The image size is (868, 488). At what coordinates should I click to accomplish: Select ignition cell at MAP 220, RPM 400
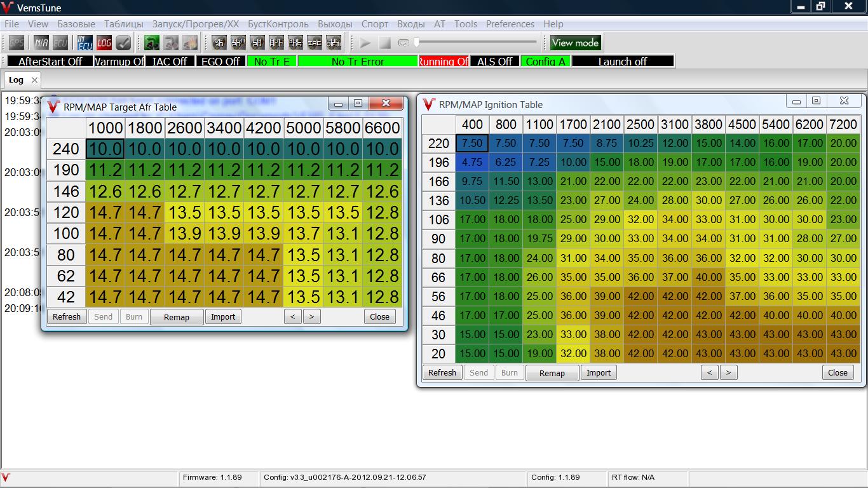[472, 144]
